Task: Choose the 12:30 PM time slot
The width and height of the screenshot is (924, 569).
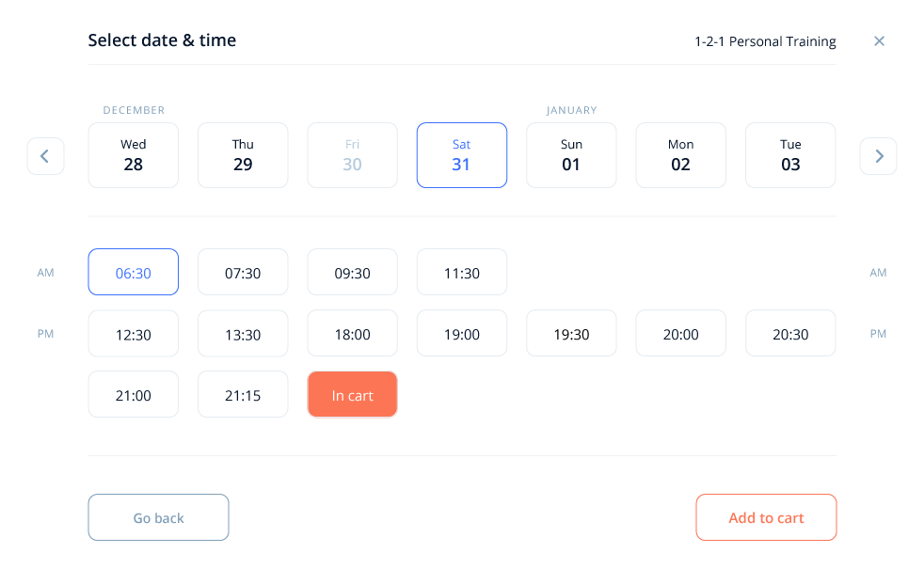Action: pyautogui.click(x=133, y=333)
